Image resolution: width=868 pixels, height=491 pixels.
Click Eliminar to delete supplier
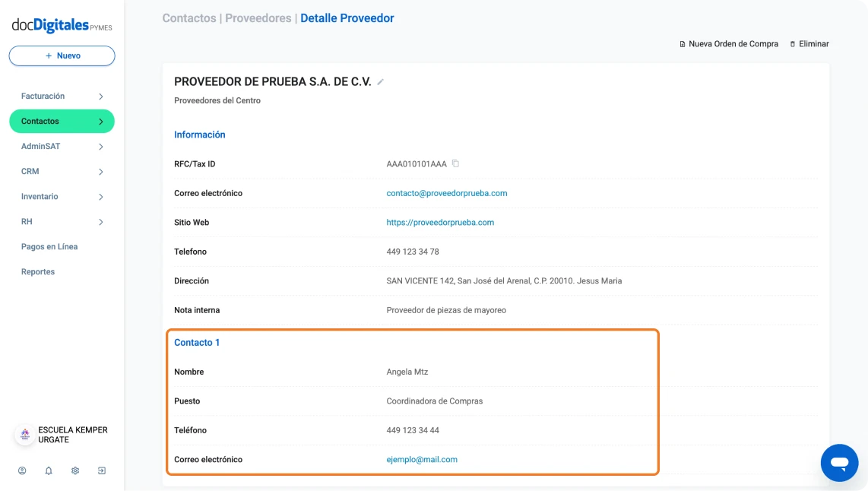809,44
